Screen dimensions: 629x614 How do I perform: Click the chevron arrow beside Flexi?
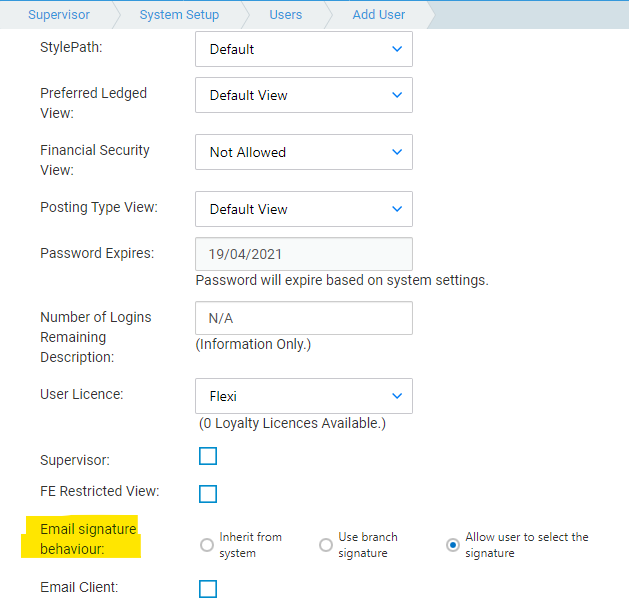pos(397,396)
